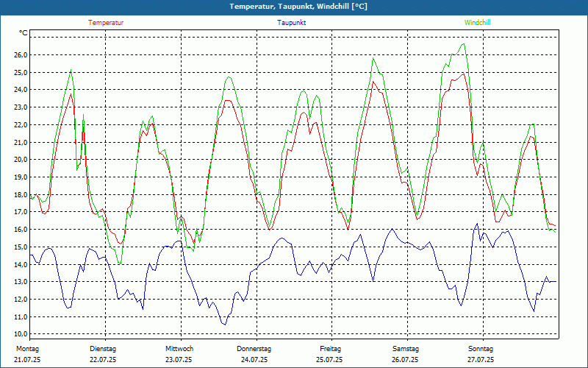Click the 17,0 y-axis value
The image size is (588, 368).
(x=21, y=212)
